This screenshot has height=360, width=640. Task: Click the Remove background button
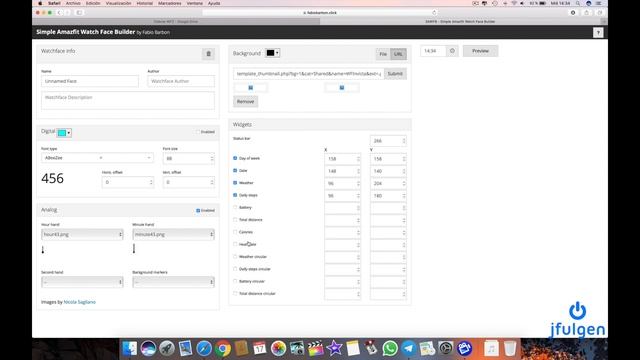(245, 102)
